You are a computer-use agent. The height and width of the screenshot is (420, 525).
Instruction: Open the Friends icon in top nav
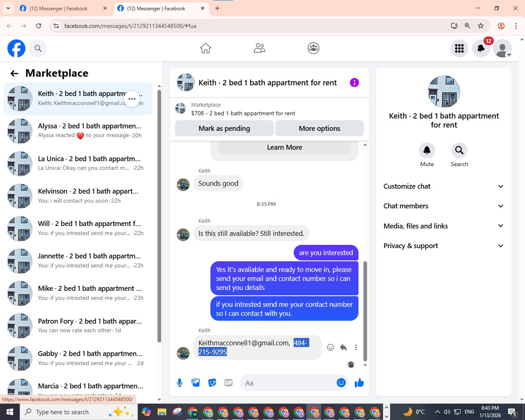click(x=260, y=48)
